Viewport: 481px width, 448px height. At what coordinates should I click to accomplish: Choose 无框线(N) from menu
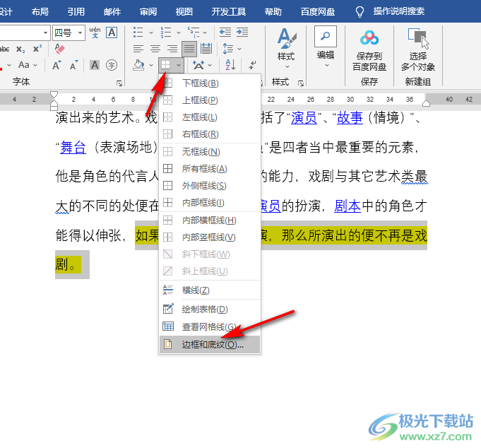[x=210, y=152]
